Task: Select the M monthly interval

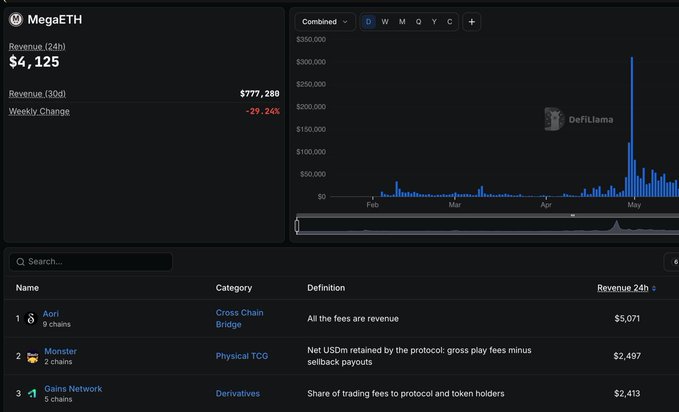Action: point(402,22)
